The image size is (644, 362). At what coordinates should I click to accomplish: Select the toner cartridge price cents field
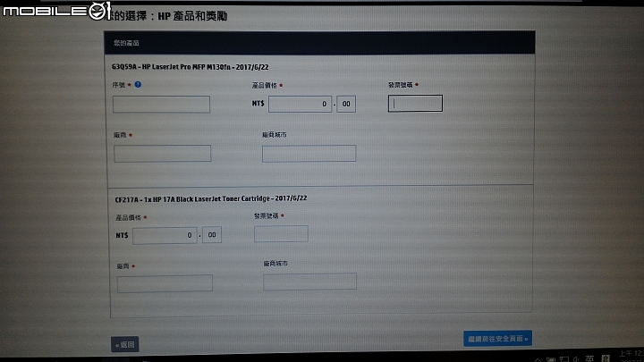[x=212, y=235]
